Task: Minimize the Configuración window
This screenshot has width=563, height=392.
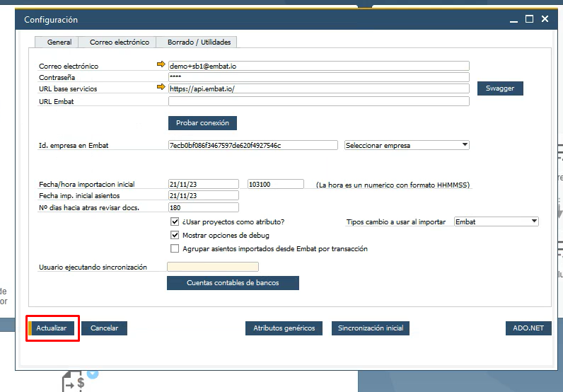Action: coord(513,20)
